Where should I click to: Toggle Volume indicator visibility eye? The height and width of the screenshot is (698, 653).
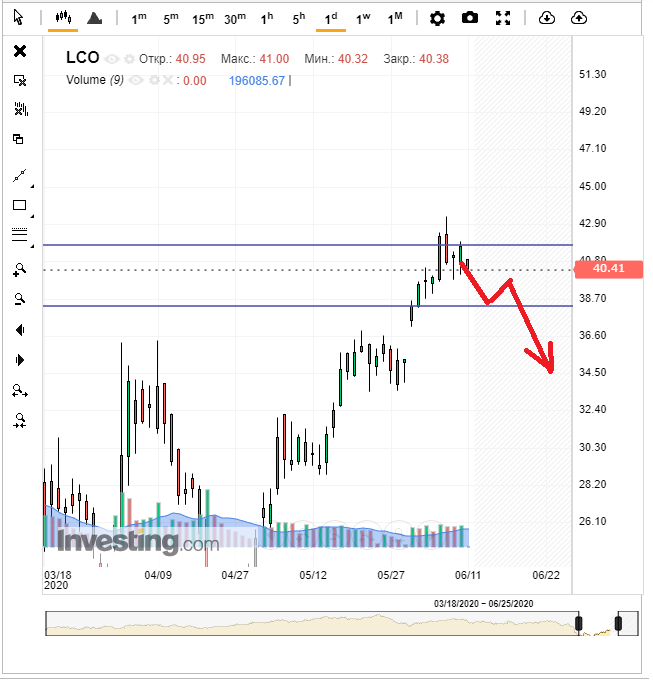pyautogui.click(x=136, y=80)
